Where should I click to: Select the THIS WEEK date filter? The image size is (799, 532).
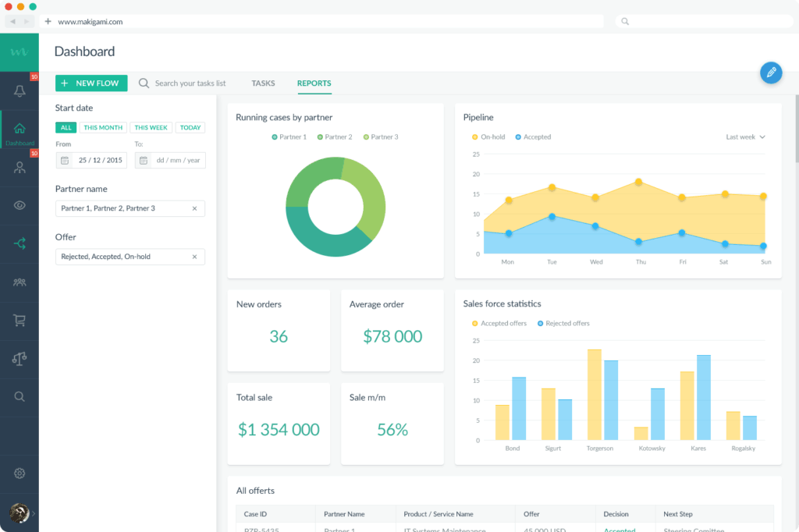click(x=151, y=127)
